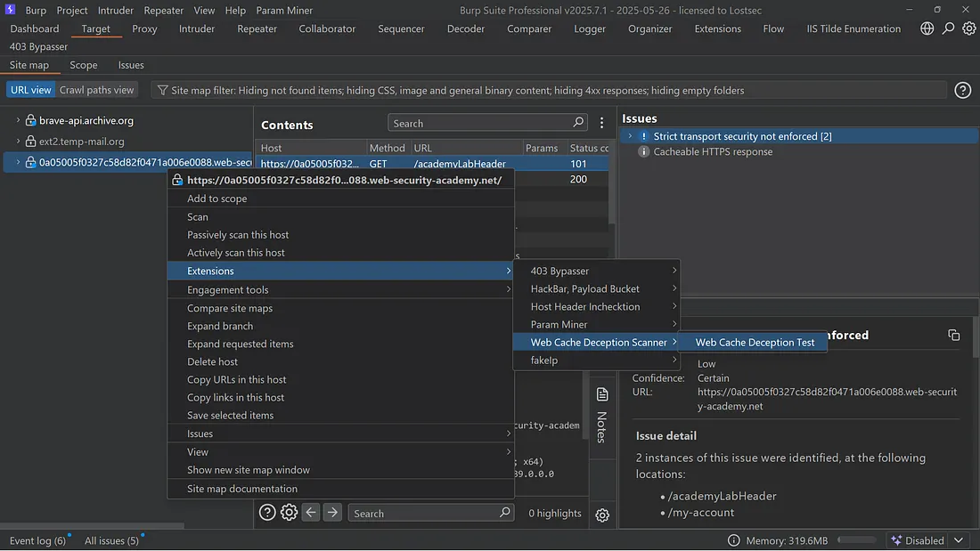Open global search magnifier icon in top bar
This screenshot has width=980, height=551.
(x=948, y=28)
